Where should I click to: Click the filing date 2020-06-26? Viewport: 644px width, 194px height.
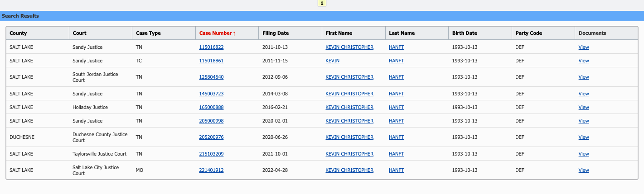[x=275, y=137]
